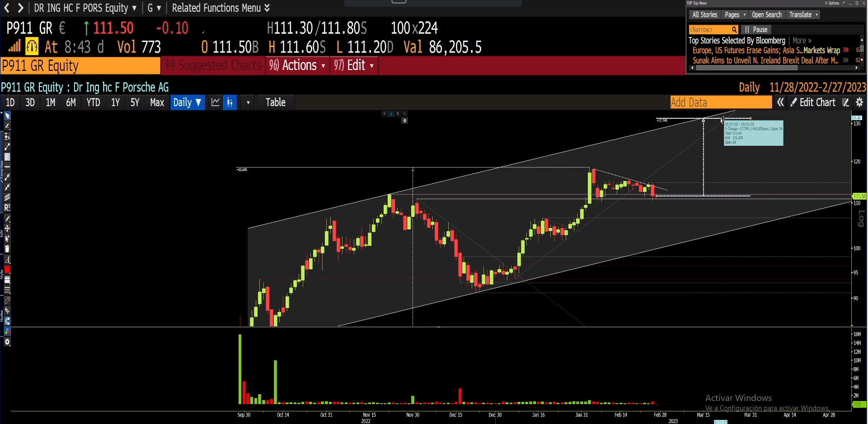Click the Edit Chart button
The image size is (868, 424).
813,103
